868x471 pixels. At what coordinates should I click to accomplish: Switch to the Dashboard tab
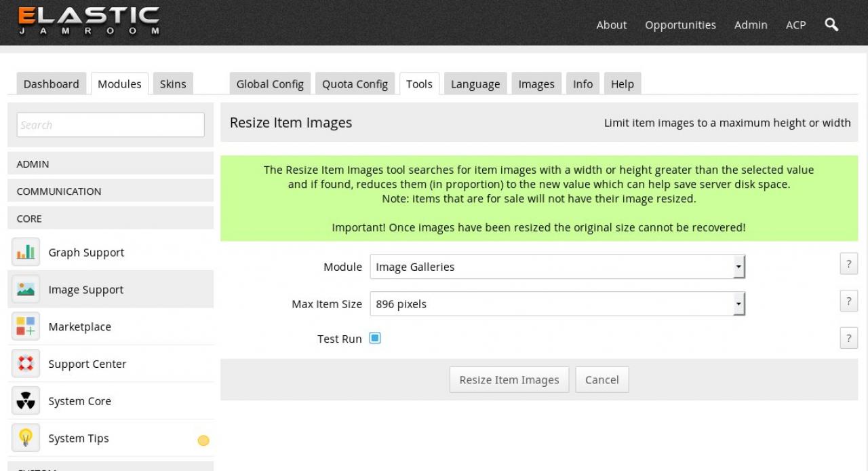(52, 83)
